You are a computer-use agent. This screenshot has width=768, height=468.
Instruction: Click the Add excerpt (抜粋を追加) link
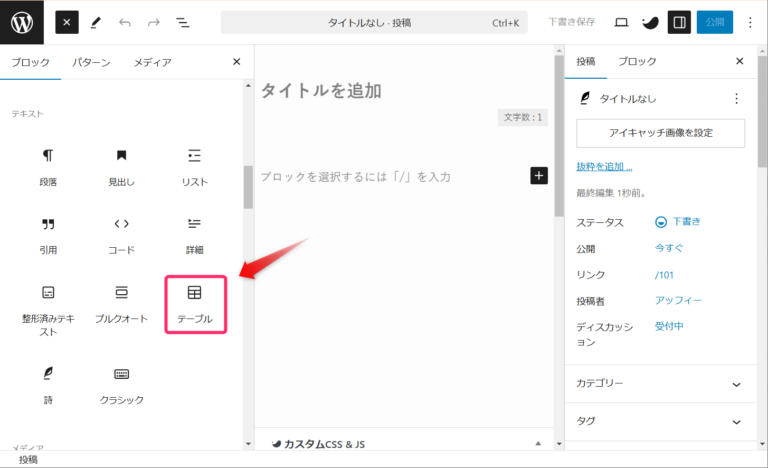[x=604, y=166]
